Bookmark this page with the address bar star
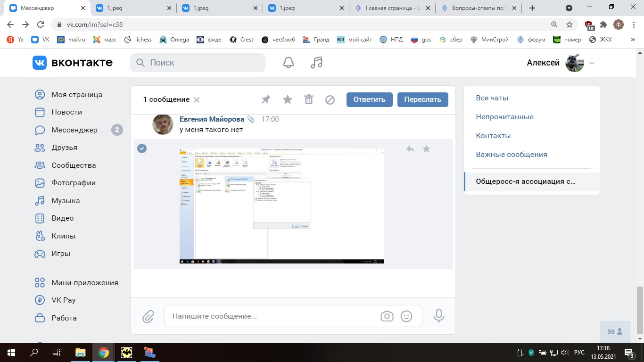 coord(570,25)
